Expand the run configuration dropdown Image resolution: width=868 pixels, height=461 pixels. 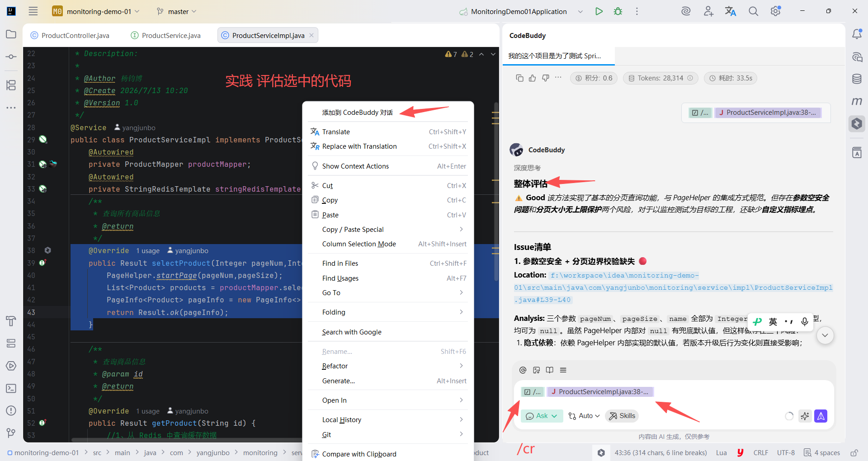(580, 11)
